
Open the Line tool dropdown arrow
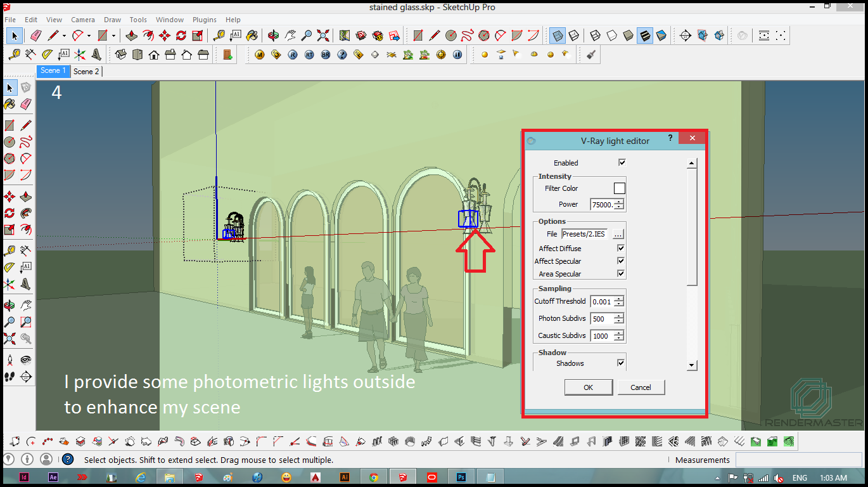(64, 36)
